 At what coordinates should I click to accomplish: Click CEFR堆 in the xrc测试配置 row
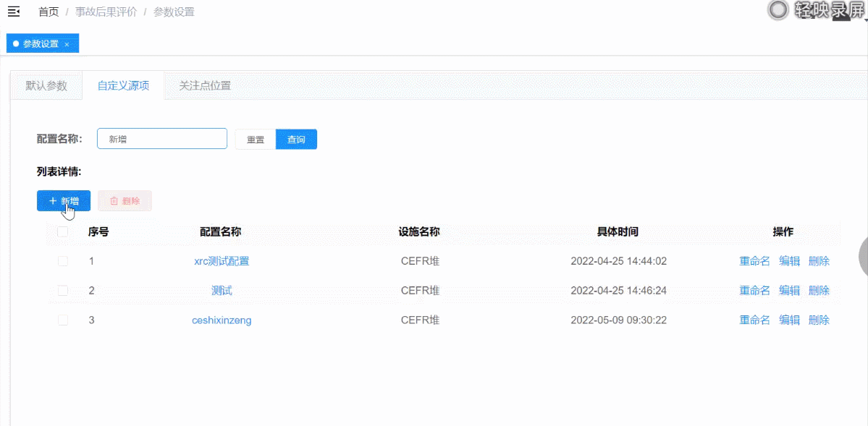click(x=420, y=261)
